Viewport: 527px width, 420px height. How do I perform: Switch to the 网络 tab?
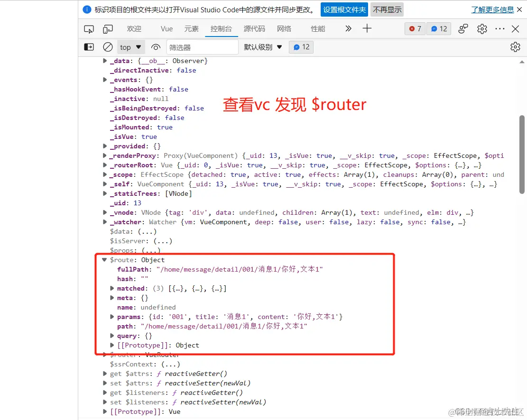(284, 29)
